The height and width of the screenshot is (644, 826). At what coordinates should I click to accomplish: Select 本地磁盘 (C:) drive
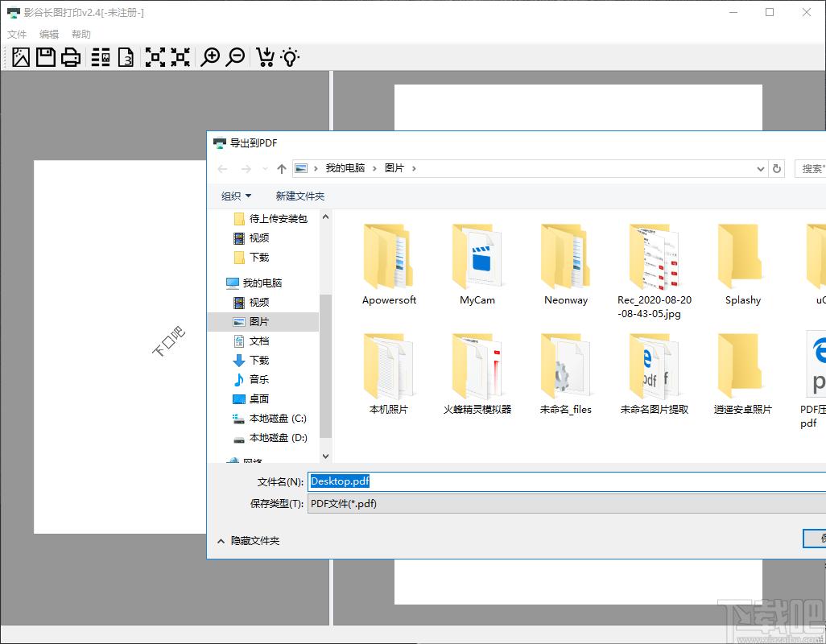[x=270, y=419]
